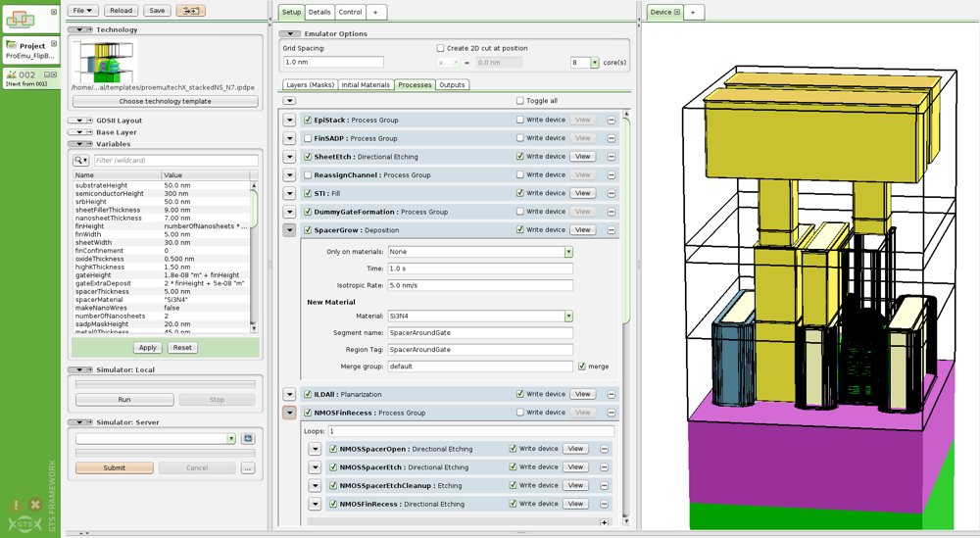
Task: Open the File dropdown menu
Action: [x=82, y=11]
